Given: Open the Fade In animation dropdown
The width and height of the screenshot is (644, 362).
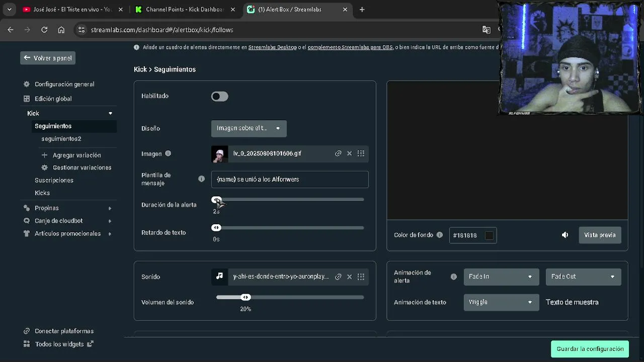Looking at the screenshot, I should click(x=501, y=277).
